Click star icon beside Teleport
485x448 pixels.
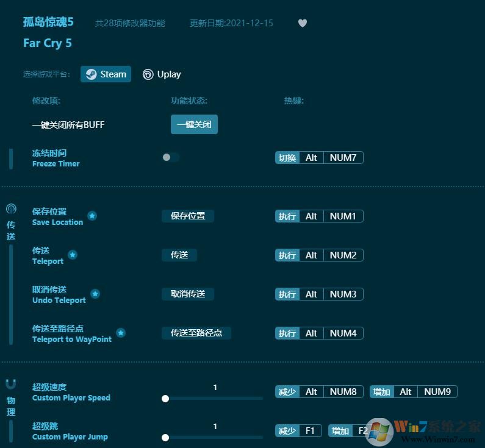pyautogui.click(x=73, y=255)
